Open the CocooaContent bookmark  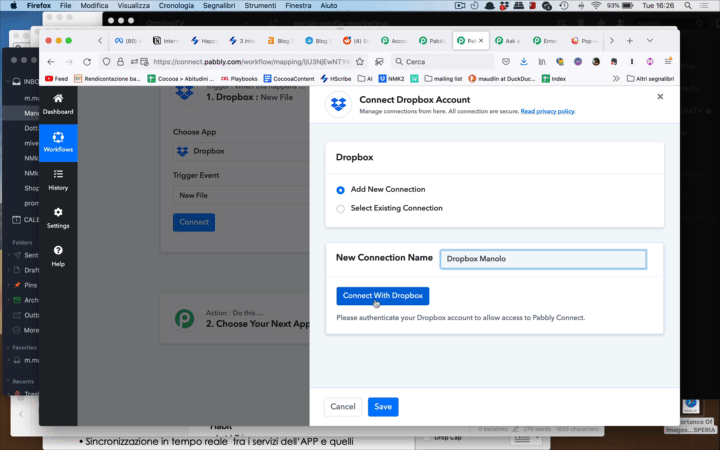pyautogui.click(x=289, y=79)
